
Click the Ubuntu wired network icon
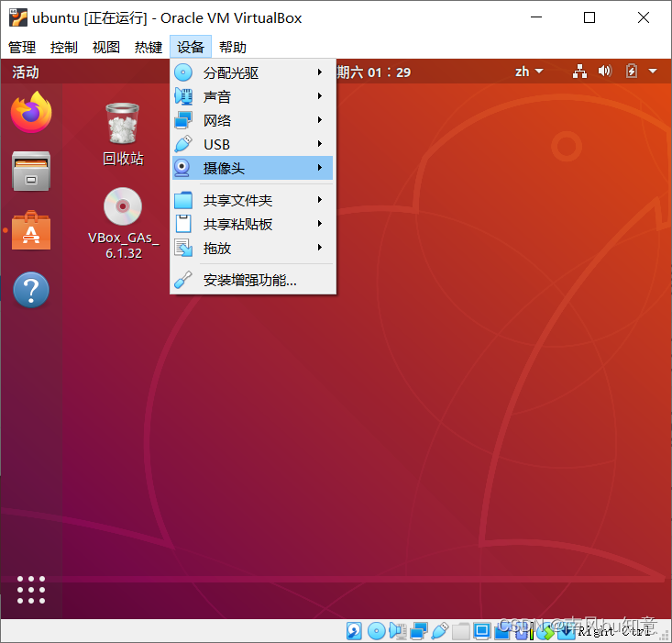pyautogui.click(x=579, y=72)
